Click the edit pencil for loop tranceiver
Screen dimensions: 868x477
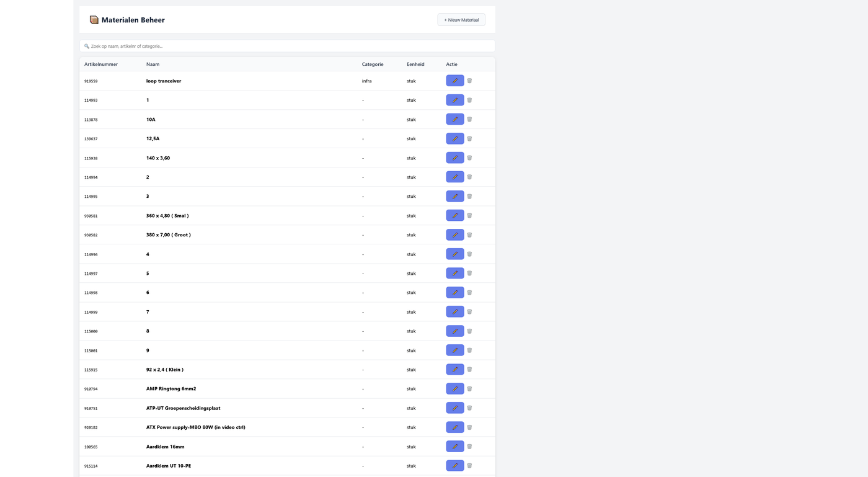454,81
